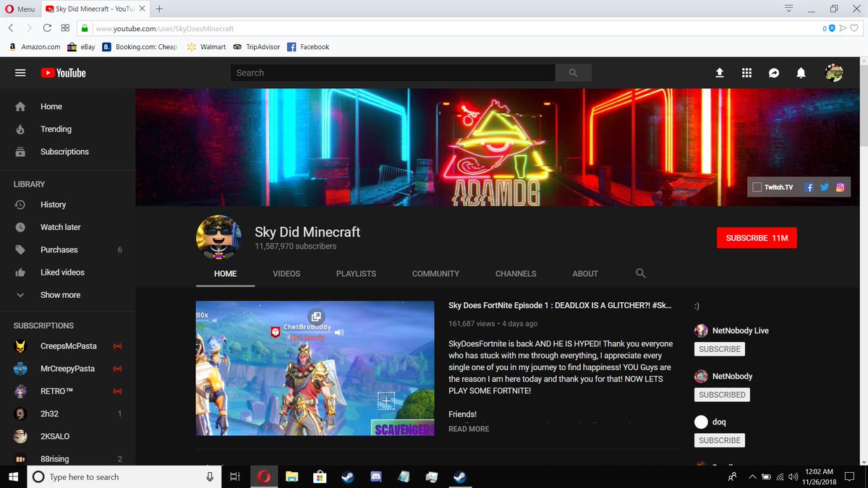Viewport: 868px width, 488px height.
Task: Select the HOME channel tab
Action: 226,274
